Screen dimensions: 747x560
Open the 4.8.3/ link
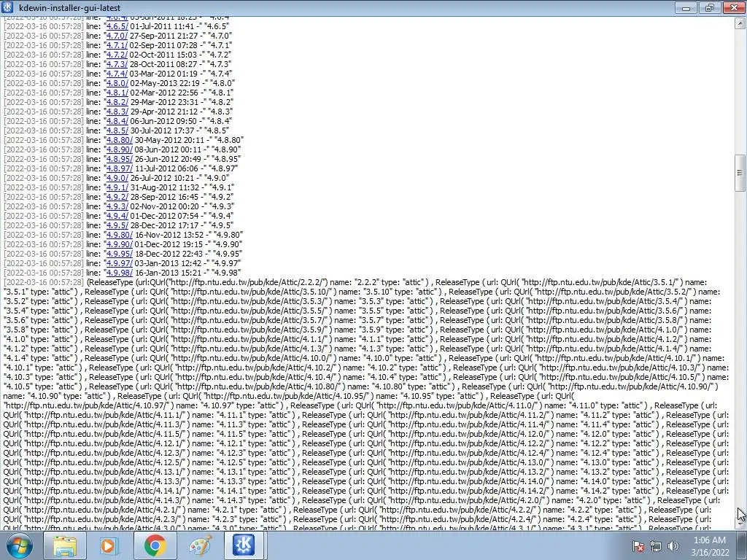coord(117,112)
